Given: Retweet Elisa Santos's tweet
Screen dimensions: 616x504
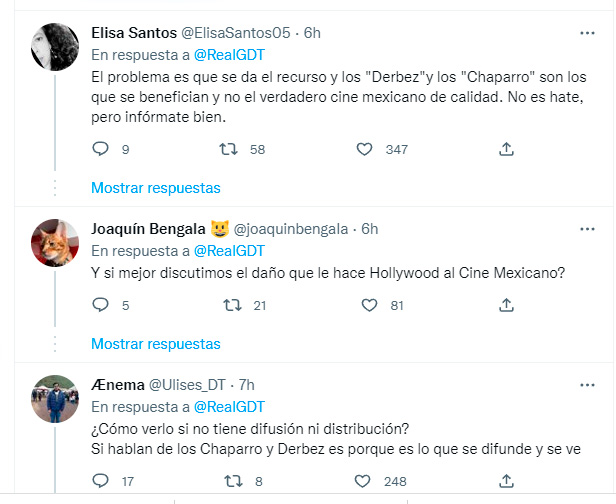Looking at the screenshot, I should pyautogui.click(x=229, y=149).
